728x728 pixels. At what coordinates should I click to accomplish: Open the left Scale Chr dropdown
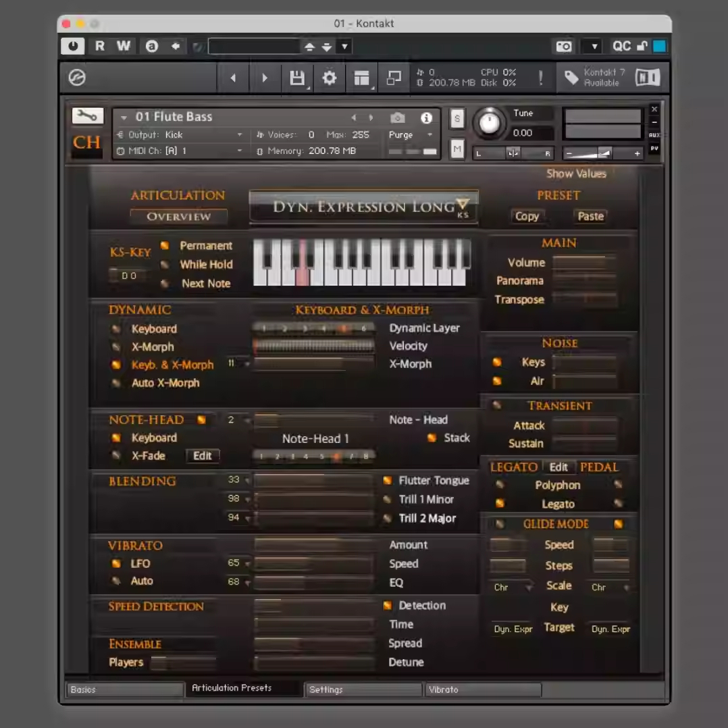click(x=512, y=588)
